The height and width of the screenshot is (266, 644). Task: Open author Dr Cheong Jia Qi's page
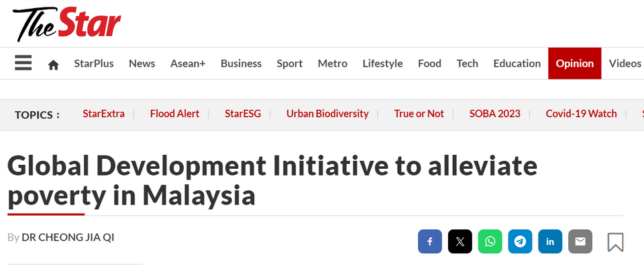[x=68, y=237]
